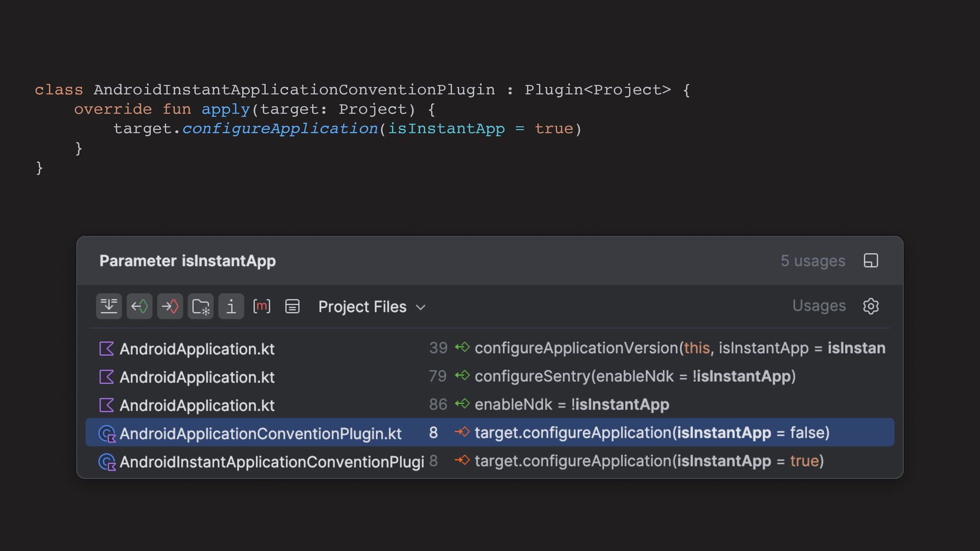Toggle the show read access filter

click(139, 306)
